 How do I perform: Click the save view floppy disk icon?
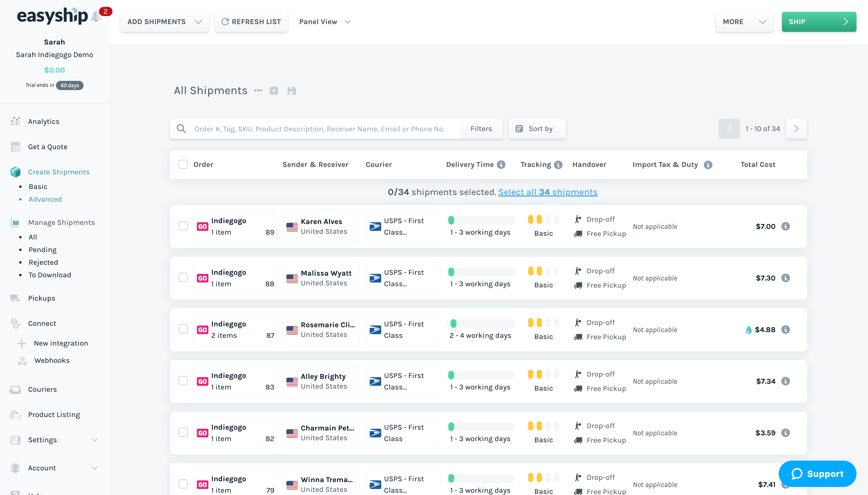point(292,90)
